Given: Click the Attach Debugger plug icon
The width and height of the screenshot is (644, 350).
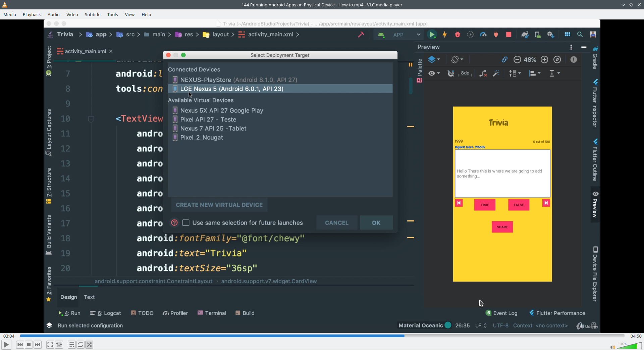Looking at the screenshot, I should click(496, 35).
